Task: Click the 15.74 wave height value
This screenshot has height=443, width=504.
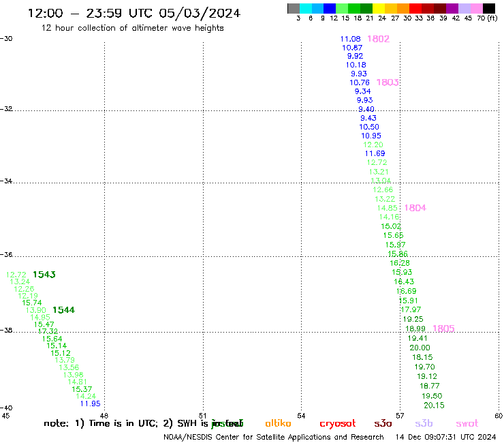Action: tap(32, 303)
